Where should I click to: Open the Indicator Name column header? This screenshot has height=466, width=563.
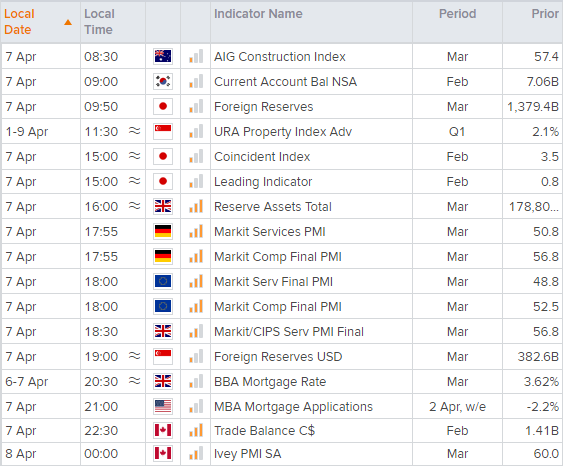(x=258, y=14)
